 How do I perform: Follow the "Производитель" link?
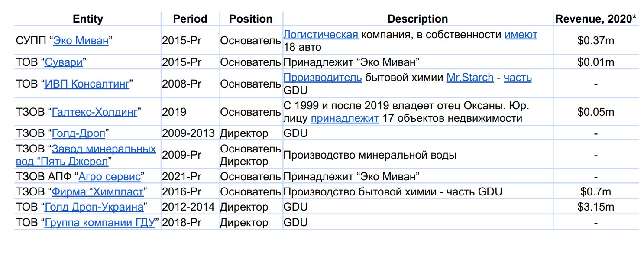tap(323, 78)
